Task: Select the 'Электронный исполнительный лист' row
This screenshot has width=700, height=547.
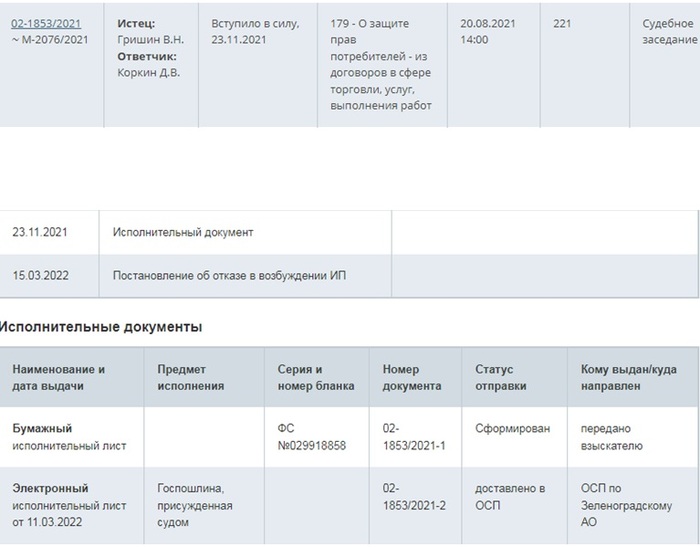Action: point(70,505)
